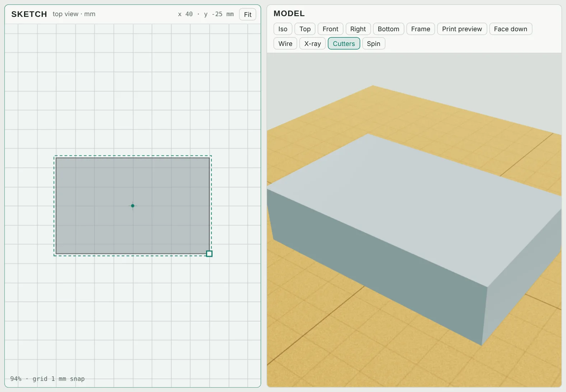Click the coordinate readout 'x 40 · y -25 mm'

206,14
